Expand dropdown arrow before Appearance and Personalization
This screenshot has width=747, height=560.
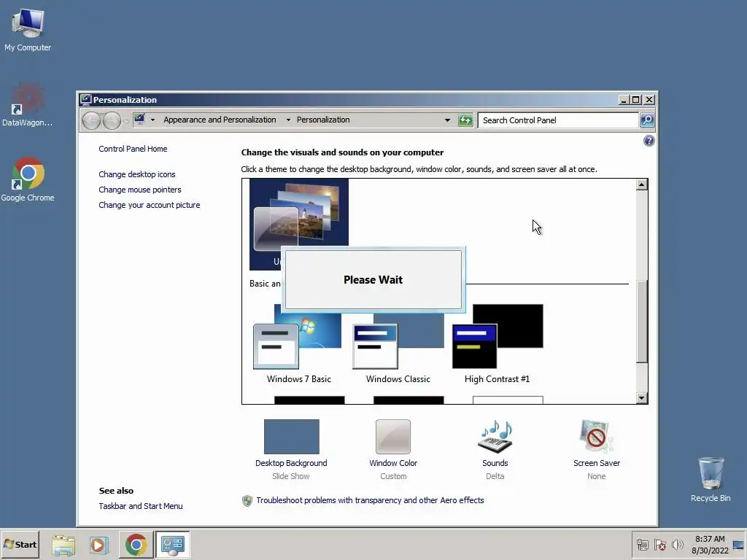(152, 120)
